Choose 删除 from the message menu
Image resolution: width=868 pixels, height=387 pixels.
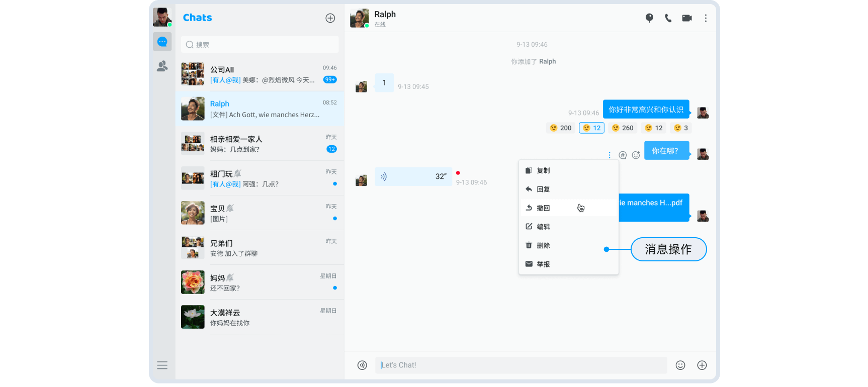tap(568, 245)
